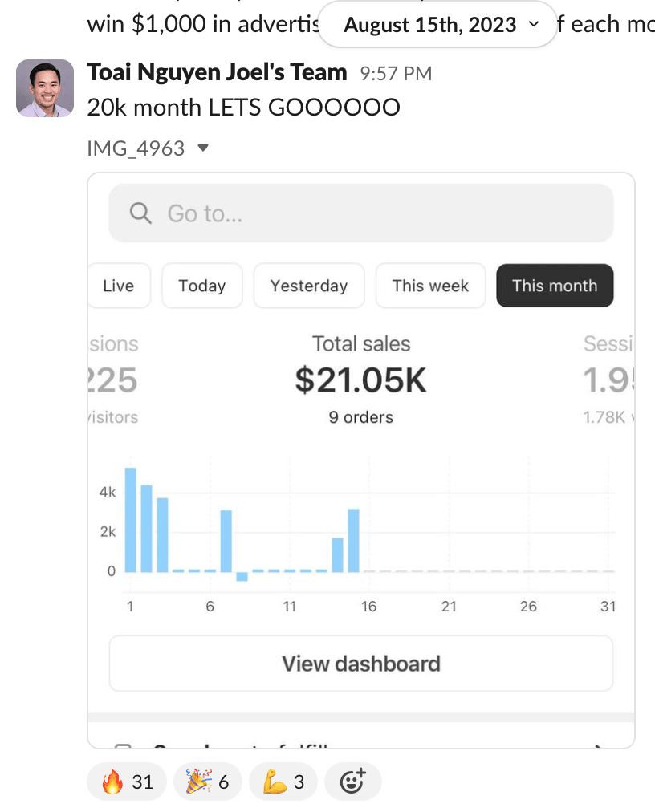Click the flexed bicep reaction
Viewport: 655px width, 812px height.
point(283,782)
